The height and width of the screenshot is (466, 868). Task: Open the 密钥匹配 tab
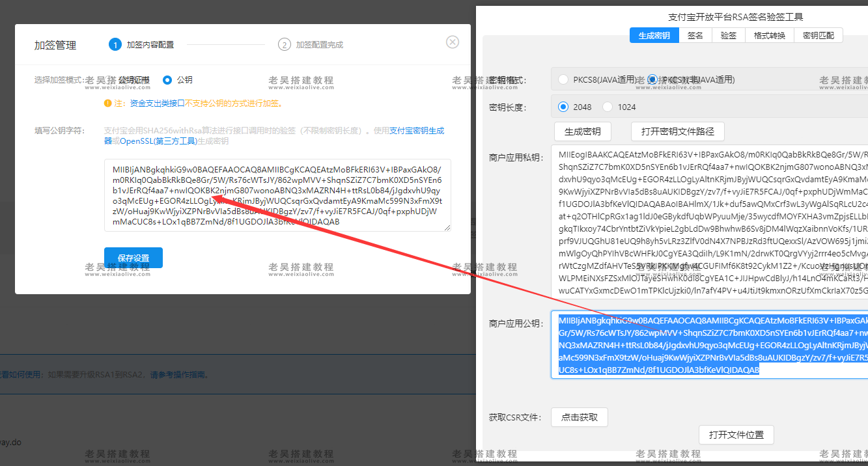(x=817, y=35)
